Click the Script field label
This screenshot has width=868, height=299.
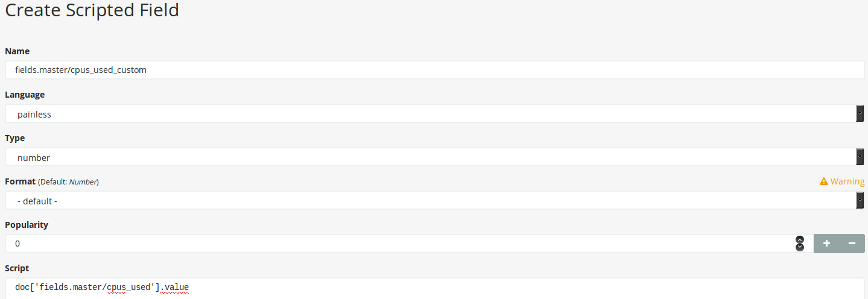coord(17,268)
